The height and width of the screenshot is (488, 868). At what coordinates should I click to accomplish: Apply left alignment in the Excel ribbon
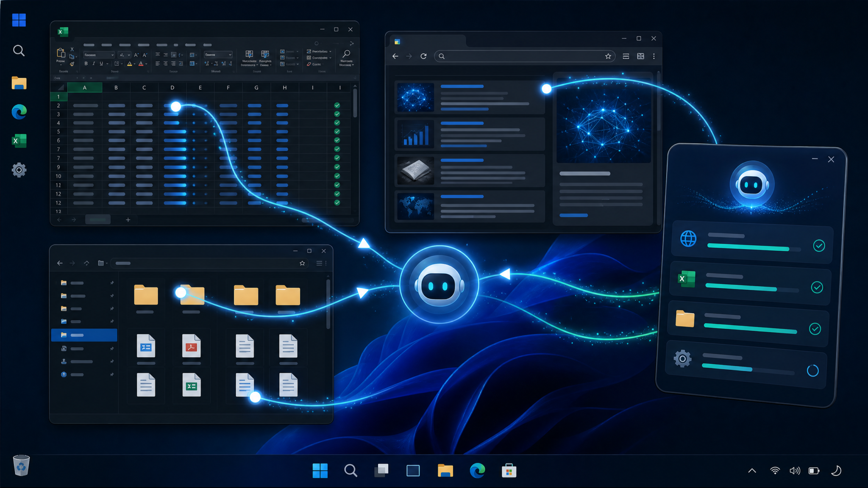coord(158,64)
